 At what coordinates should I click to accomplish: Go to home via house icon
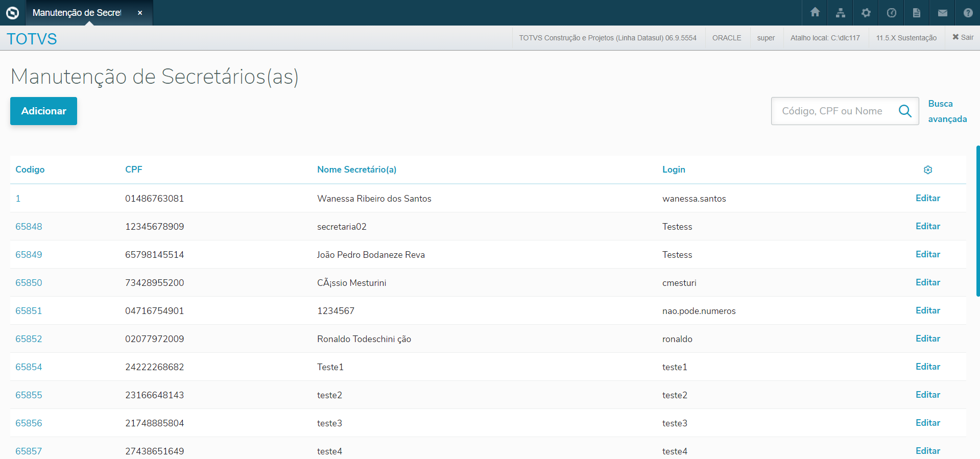point(815,12)
